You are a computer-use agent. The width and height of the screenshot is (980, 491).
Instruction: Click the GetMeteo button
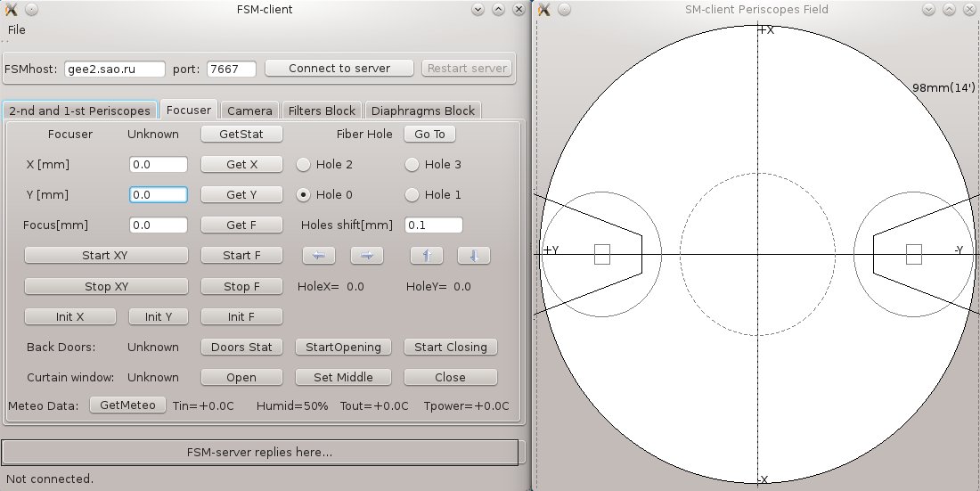pos(127,405)
